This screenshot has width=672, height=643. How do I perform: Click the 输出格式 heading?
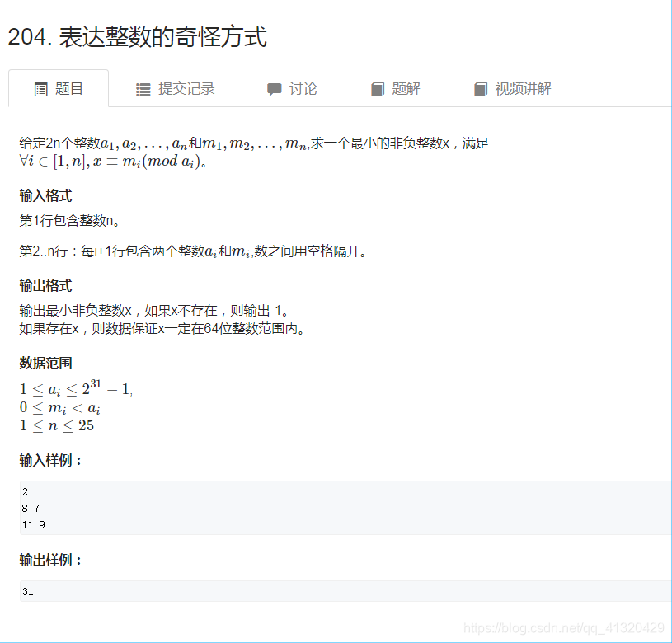tap(45, 285)
